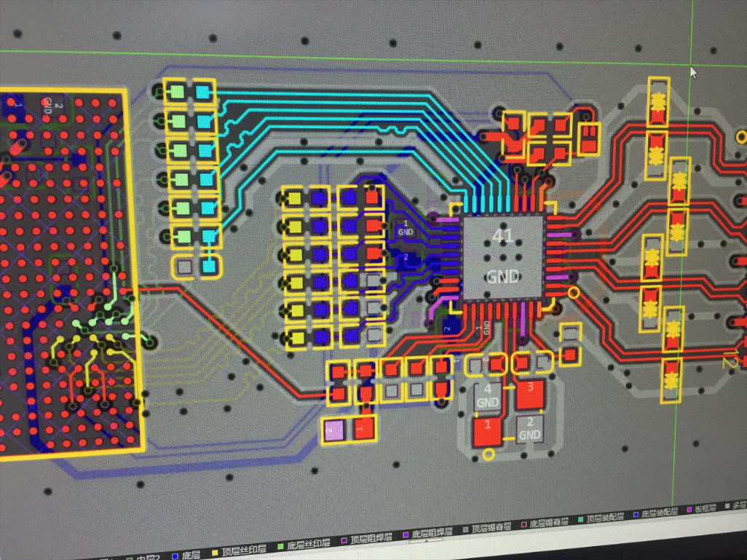
Task: Click the magenta 板框层 color swatch
Action: (x=689, y=510)
